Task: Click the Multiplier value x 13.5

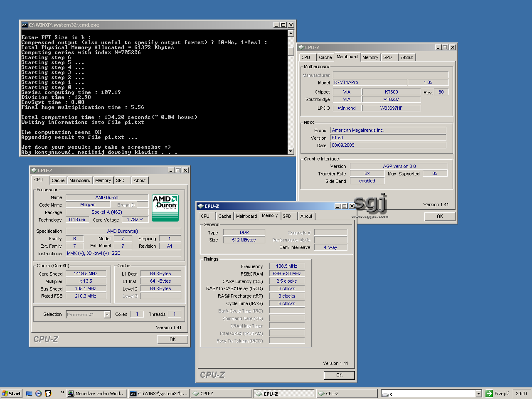Action: tap(86, 281)
